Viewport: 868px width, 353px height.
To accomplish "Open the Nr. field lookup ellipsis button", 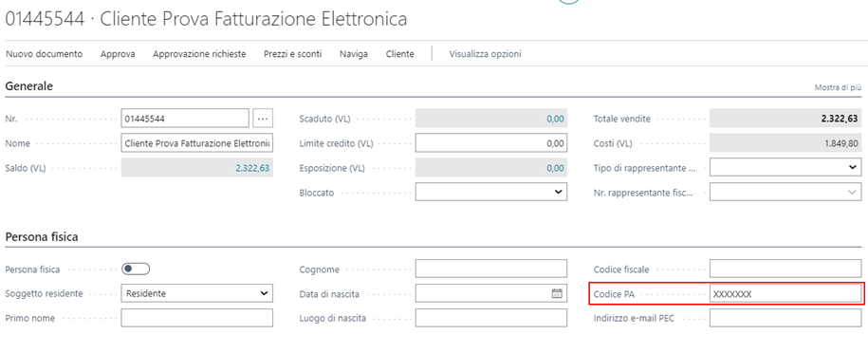I will pos(263,118).
